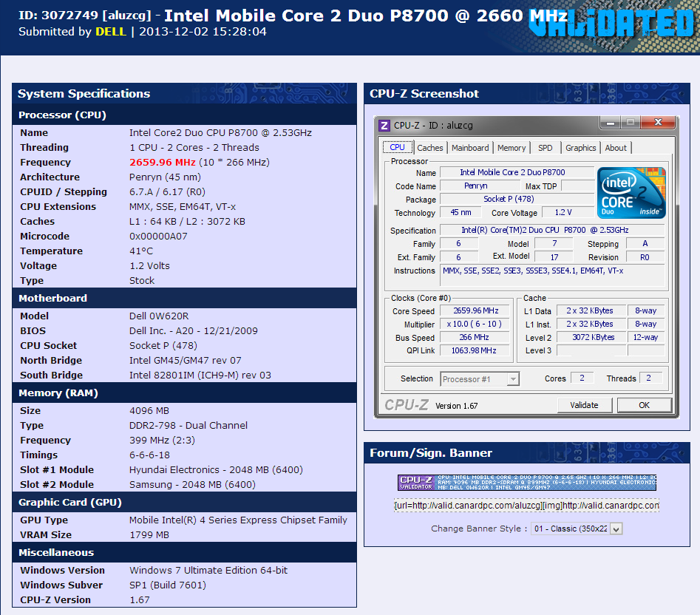
Task: Click the banner URL code field
Action: [x=527, y=505]
